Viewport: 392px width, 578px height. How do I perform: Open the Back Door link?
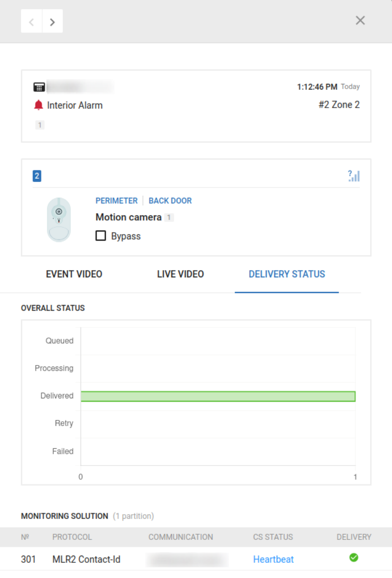(170, 201)
